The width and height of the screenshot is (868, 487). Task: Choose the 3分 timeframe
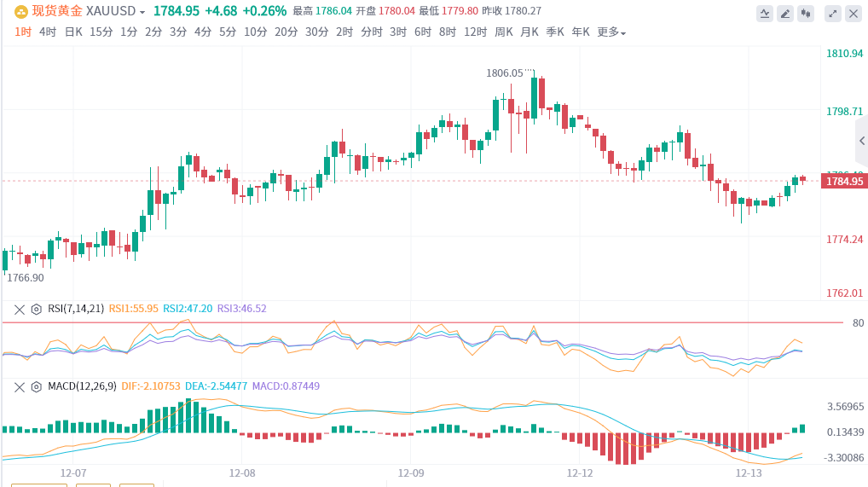(x=177, y=32)
